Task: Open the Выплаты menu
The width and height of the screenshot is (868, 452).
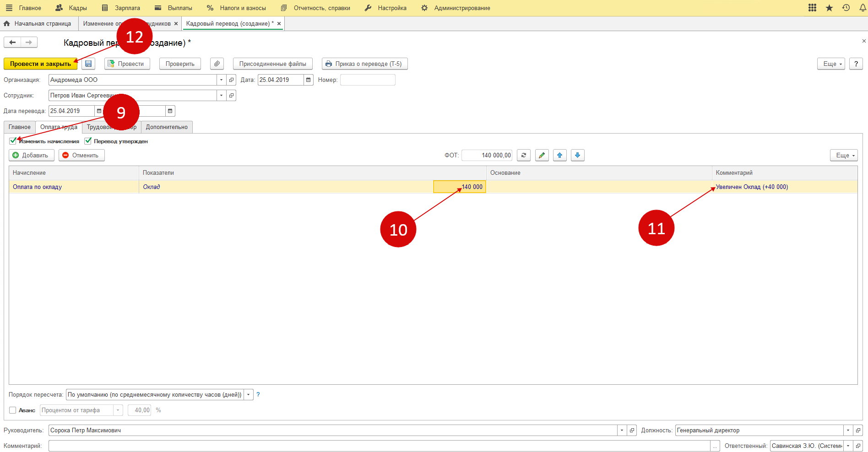Action: (x=173, y=8)
